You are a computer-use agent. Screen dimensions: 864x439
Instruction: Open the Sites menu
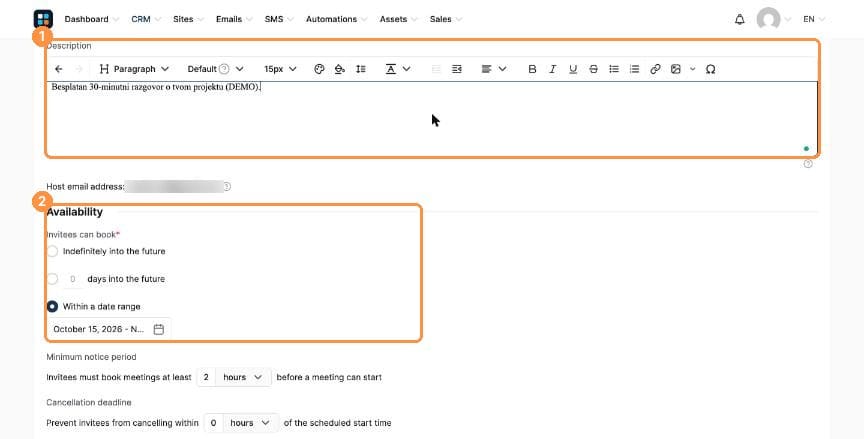(x=188, y=19)
